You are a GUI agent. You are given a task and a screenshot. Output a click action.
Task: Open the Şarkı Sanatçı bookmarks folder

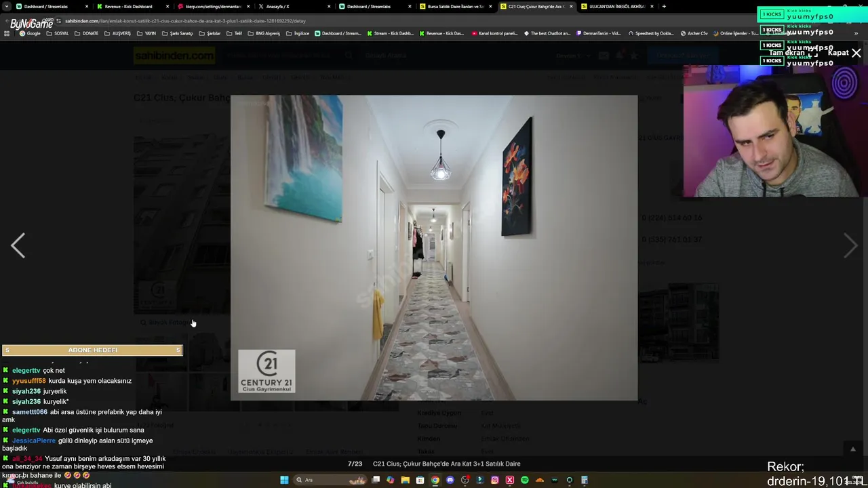coord(178,33)
